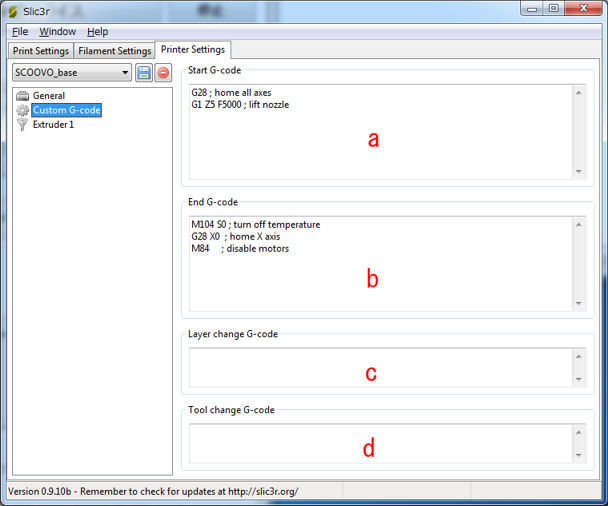Switch to the Print Settings tab
This screenshot has width=608, height=506.
point(41,51)
